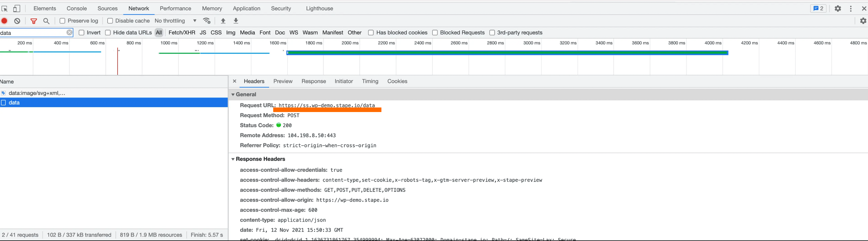
Task: Enable the Disable cache checkbox
Action: coord(110,21)
